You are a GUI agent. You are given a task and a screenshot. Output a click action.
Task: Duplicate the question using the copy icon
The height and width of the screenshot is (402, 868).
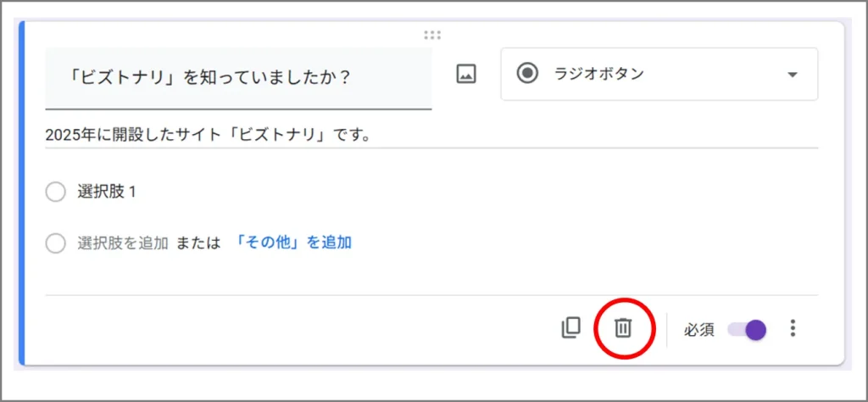(x=571, y=328)
